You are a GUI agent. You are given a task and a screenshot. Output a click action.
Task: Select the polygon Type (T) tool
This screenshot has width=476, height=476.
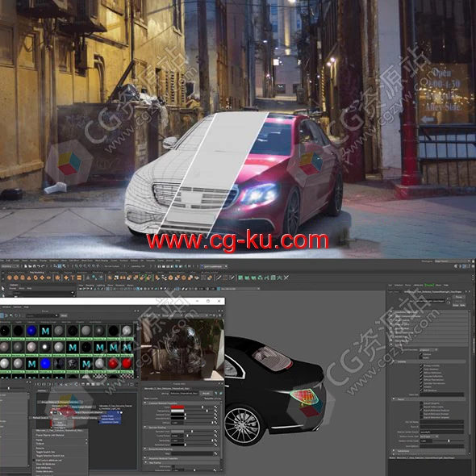tap(73, 278)
